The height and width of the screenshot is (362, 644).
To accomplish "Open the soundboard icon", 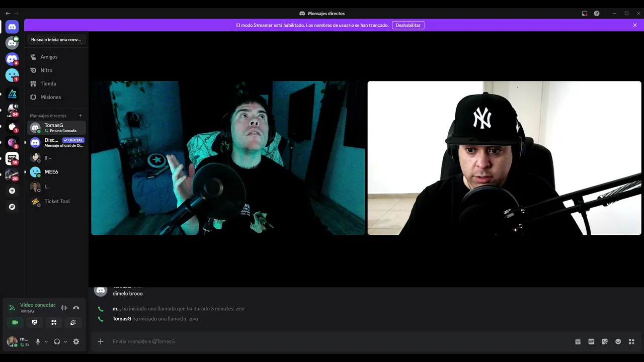I will [73, 322].
